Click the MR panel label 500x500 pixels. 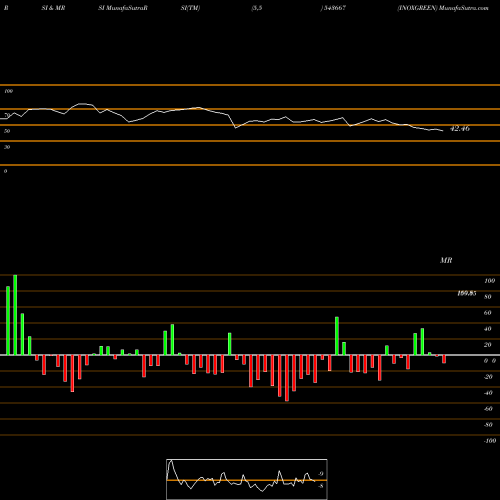446,260
